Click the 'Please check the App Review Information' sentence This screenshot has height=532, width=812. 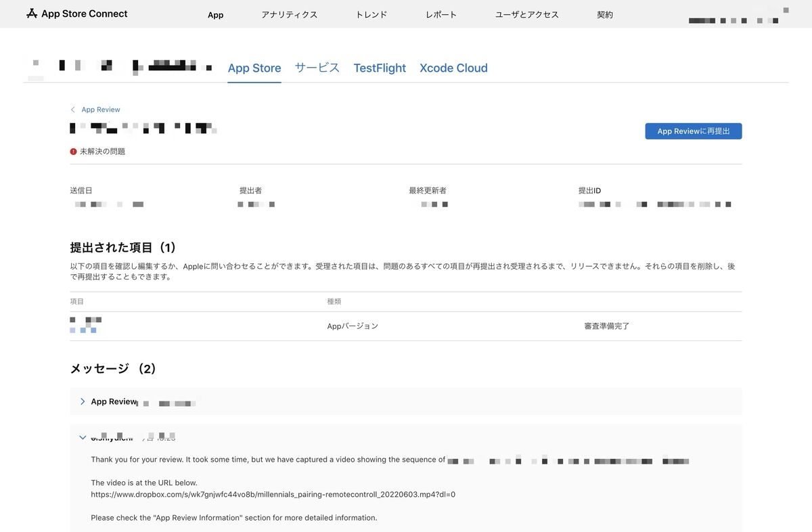[234, 518]
